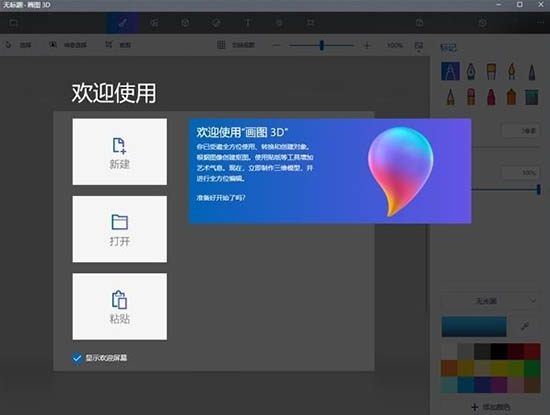
Task: Uncheck 显示欢迎屏幕 checkbox
Action: click(x=77, y=358)
